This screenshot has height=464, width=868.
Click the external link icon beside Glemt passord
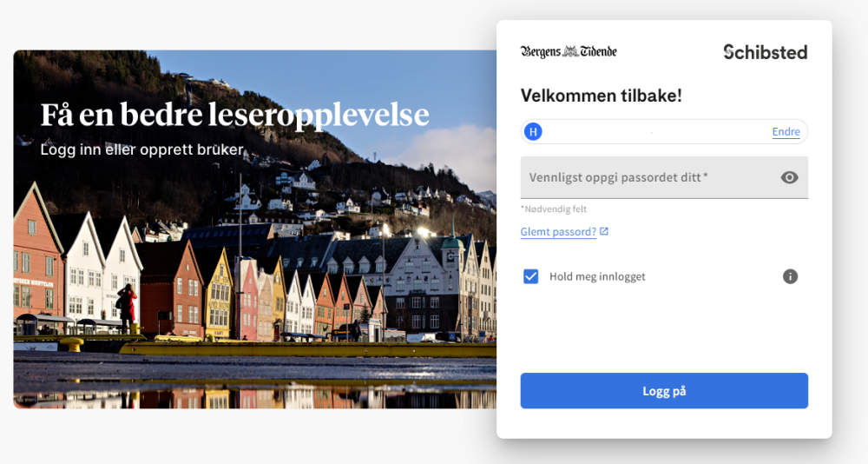[604, 231]
